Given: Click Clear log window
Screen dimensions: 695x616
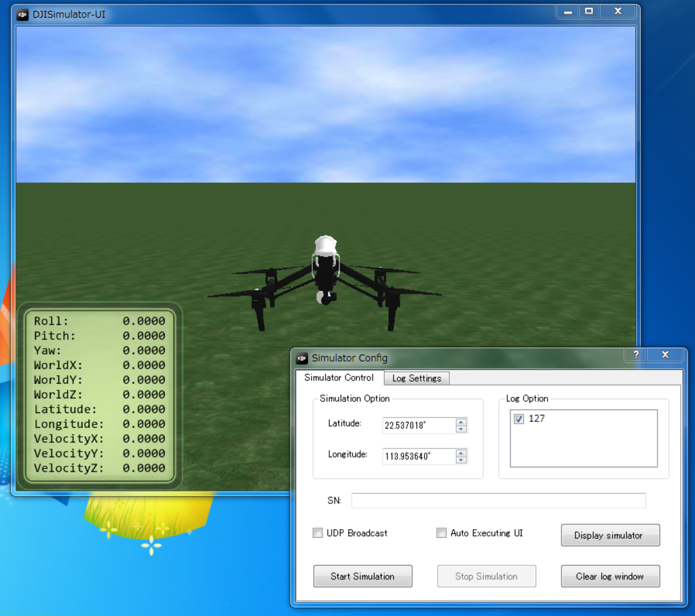Looking at the screenshot, I should click(x=609, y=576).
